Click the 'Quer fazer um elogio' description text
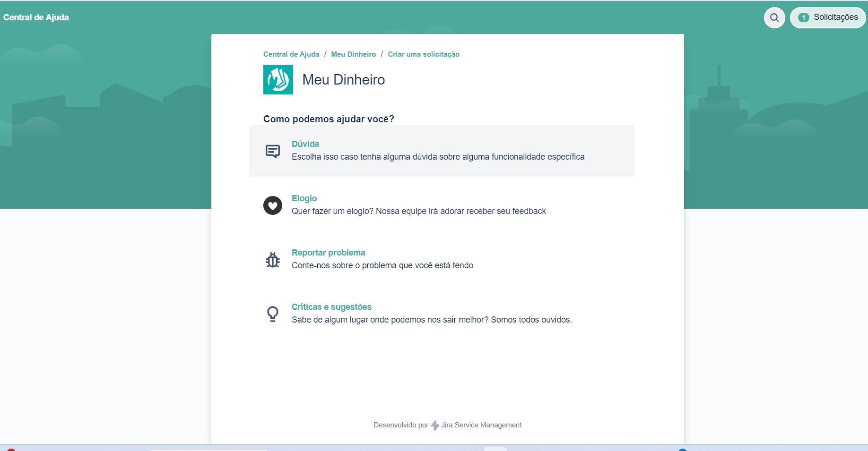This screenshot has width=868, height=451. [418, 211]
